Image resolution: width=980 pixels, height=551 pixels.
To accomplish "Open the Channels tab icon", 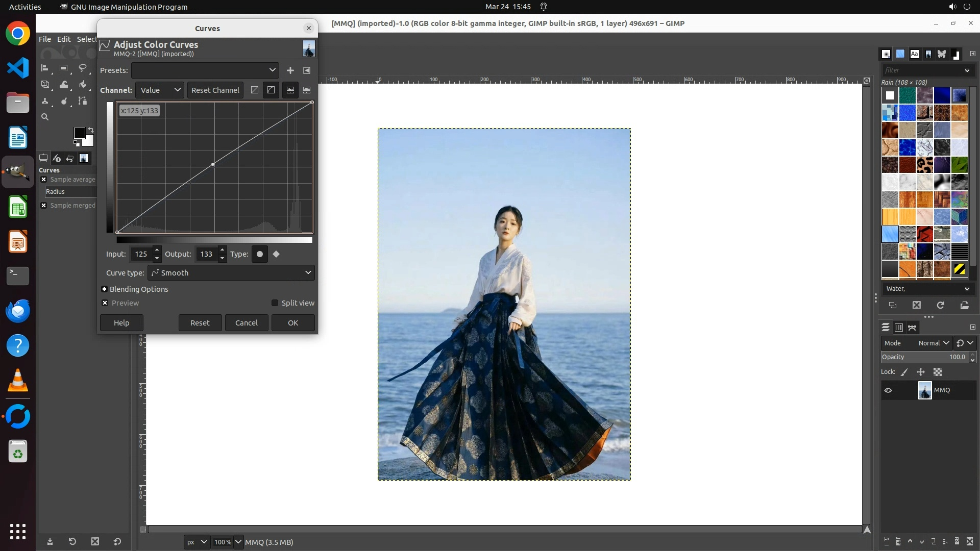I will [x=899, y=328].
